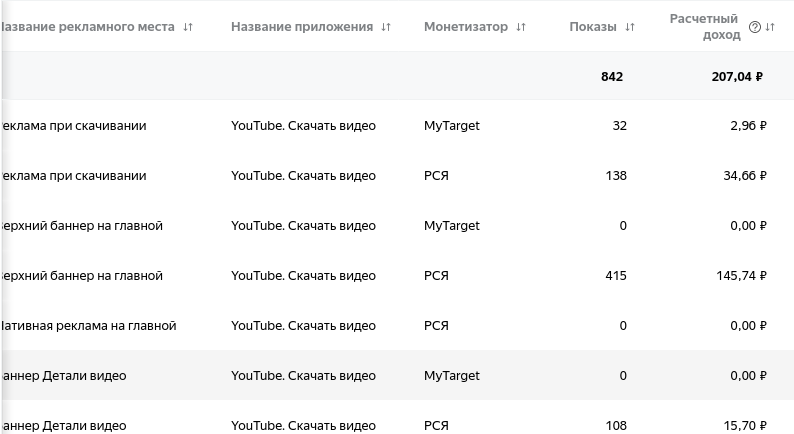Click Нативная реклама на главной row name
This screenshot has width=794, height=434.
[x=89, y=326]
